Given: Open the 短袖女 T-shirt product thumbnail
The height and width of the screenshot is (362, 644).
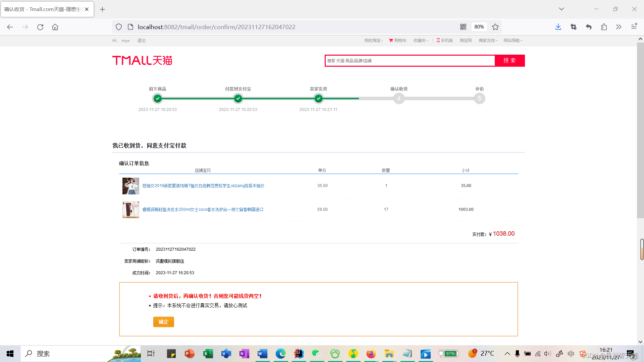Looking at the screenshot, I should 131,186.
